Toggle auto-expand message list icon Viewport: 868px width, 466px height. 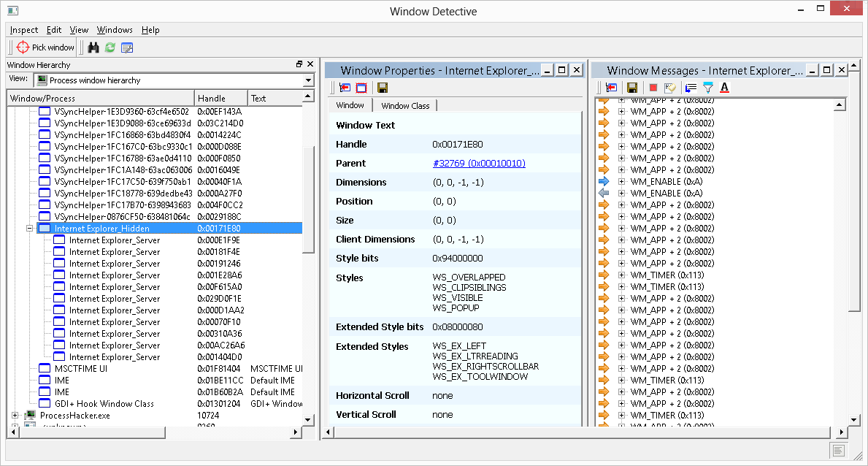[x=691, y=88]
